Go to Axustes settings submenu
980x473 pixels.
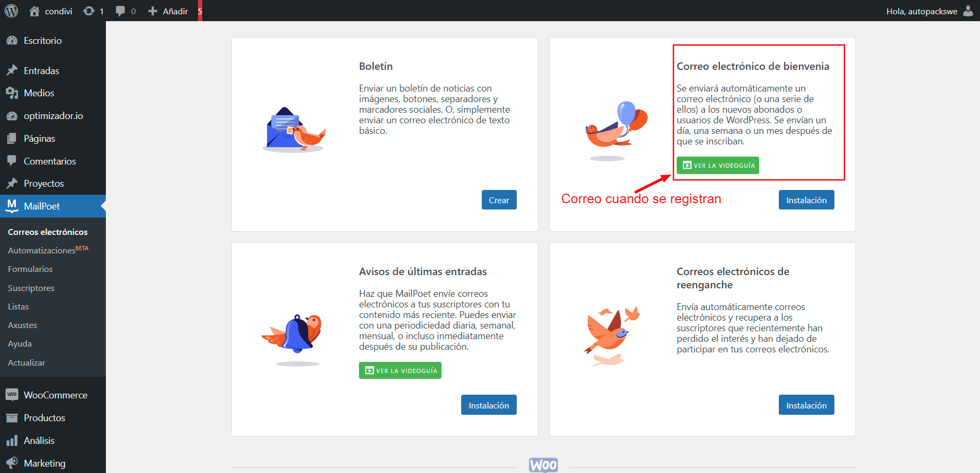[x=22, y=325]
